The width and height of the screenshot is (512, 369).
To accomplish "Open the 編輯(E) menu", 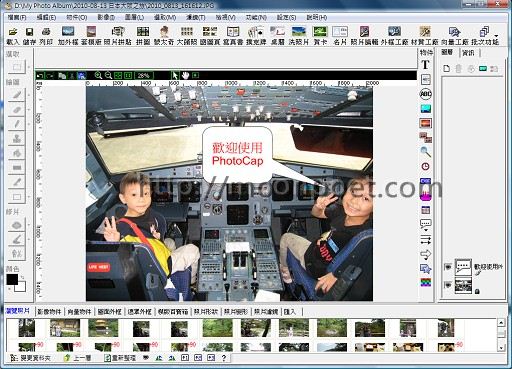I will coord(46,17).
